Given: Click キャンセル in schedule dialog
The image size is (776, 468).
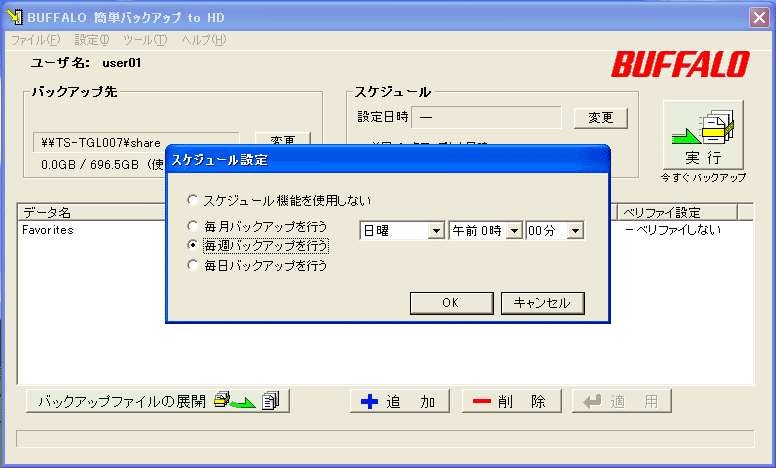Looking at the screenshot, I should [x=542, y=303].
